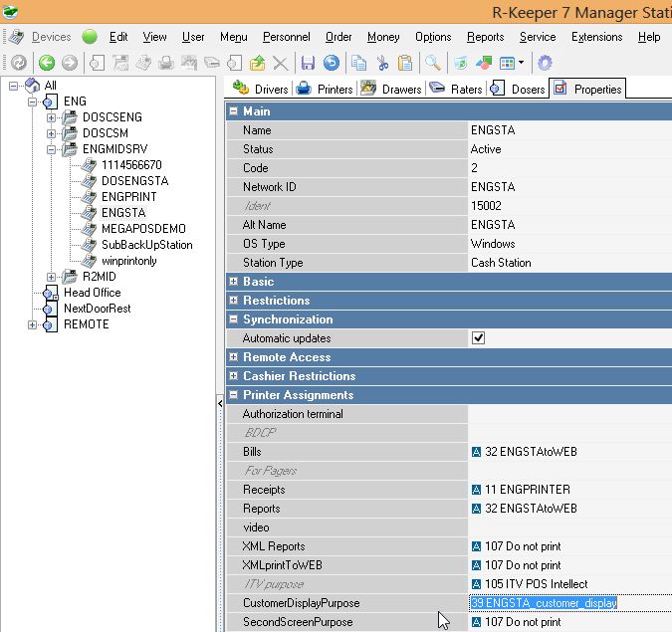This screenshot has width=672, height=632.
Task: Open the Raters tab
Action: pyautogui.click(x=456, y=89)
